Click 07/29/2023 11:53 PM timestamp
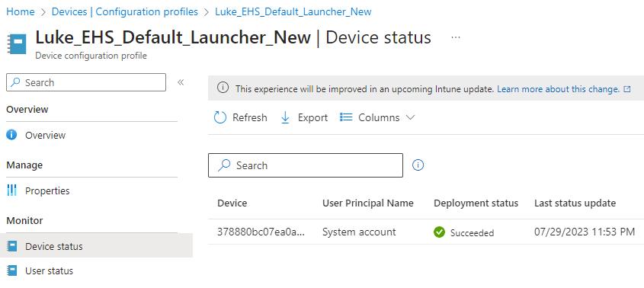 (x=585, y=232)
